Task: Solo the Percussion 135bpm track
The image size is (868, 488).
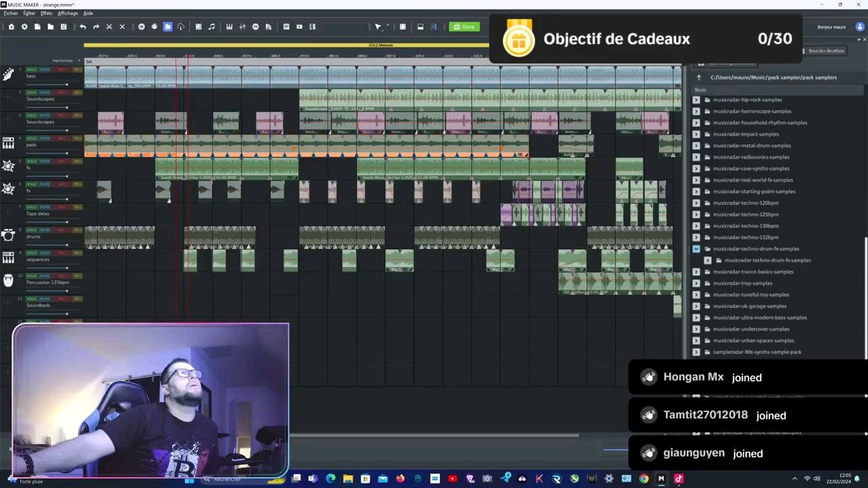Action: [x=31, y=276]
